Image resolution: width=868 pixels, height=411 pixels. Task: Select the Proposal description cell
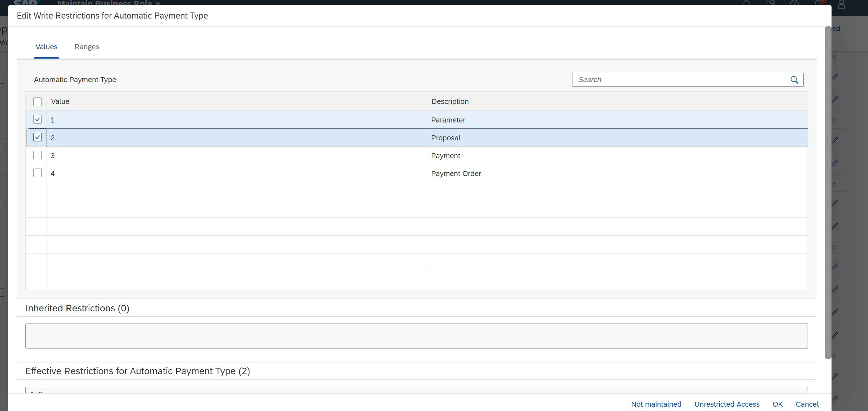pyautogui.click(x=617, y=137)
